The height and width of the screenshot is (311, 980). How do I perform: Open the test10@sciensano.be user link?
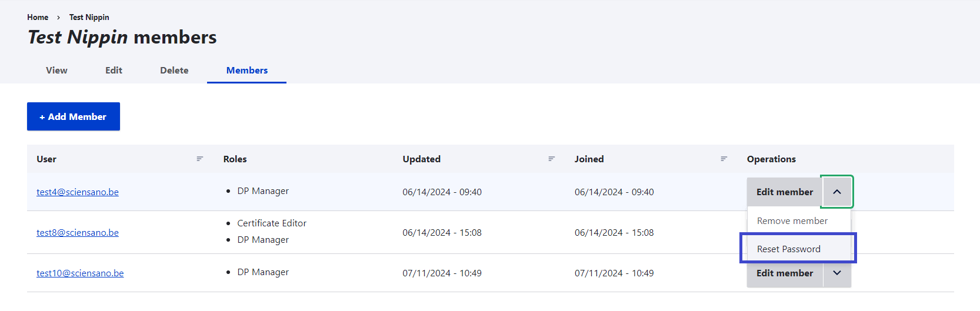(x=80, y=273)
